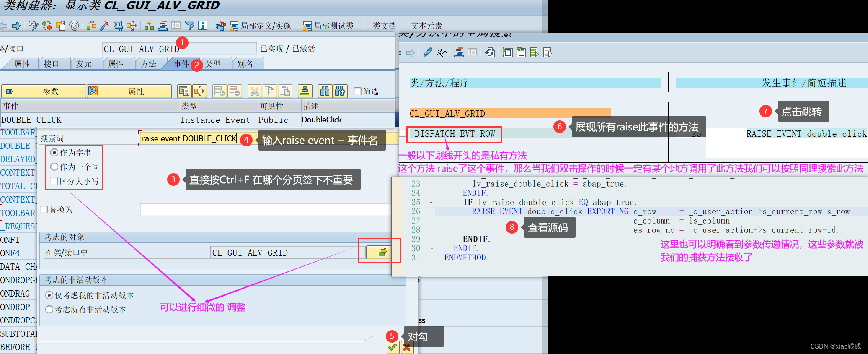
Task: Click the delete row icon in events toolbar
Action: [x=235, y=91]
